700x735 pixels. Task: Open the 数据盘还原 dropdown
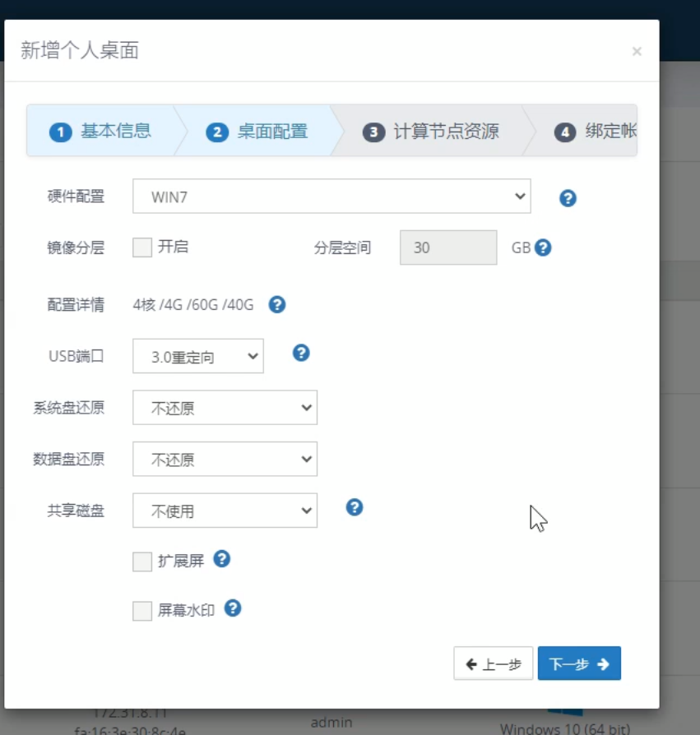tap(225, 460)
